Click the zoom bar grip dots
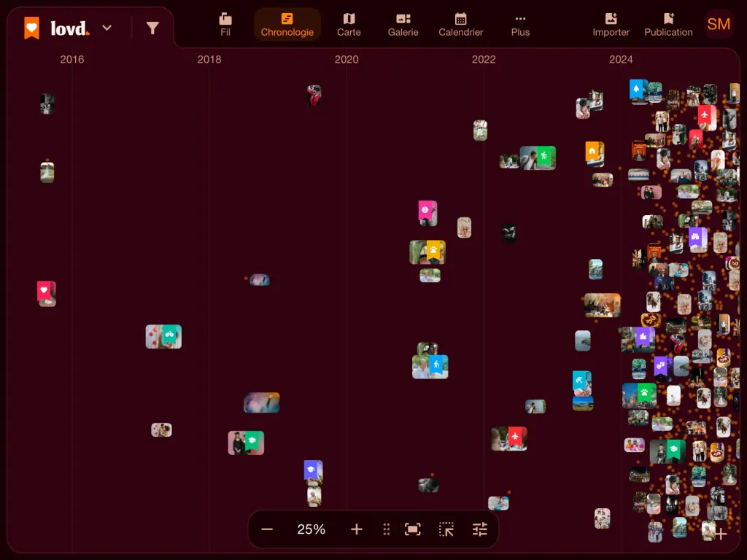 [x=387, y=529]
